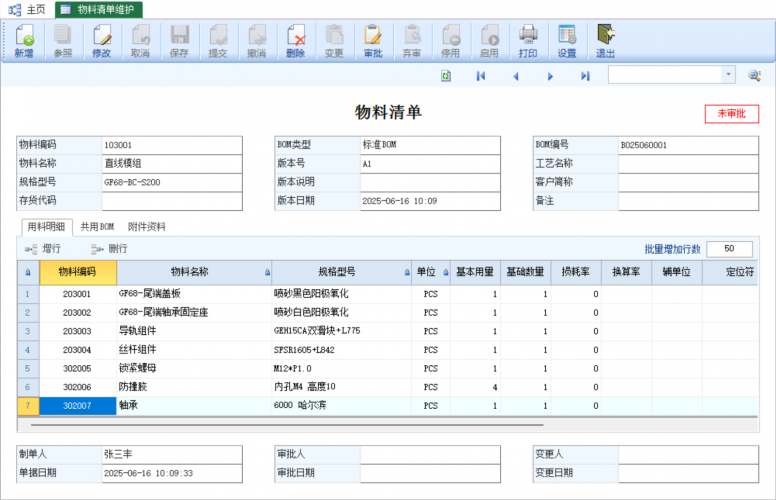Open the 物料名称 column filter arrow
The image size is (776, 500).
(267, 272)
